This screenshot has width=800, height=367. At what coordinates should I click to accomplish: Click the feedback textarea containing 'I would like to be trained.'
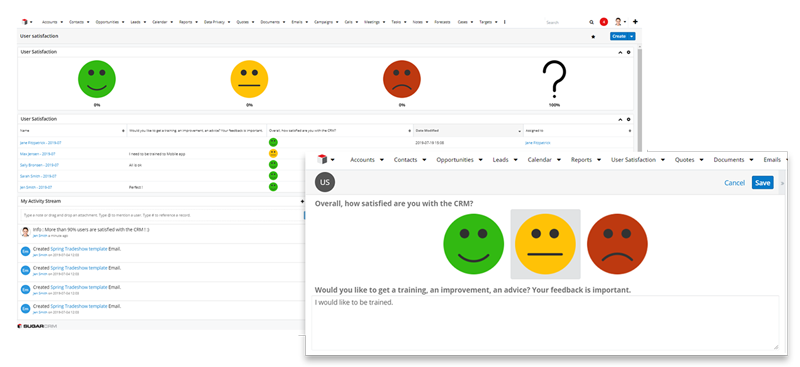[x=545, y=323]
